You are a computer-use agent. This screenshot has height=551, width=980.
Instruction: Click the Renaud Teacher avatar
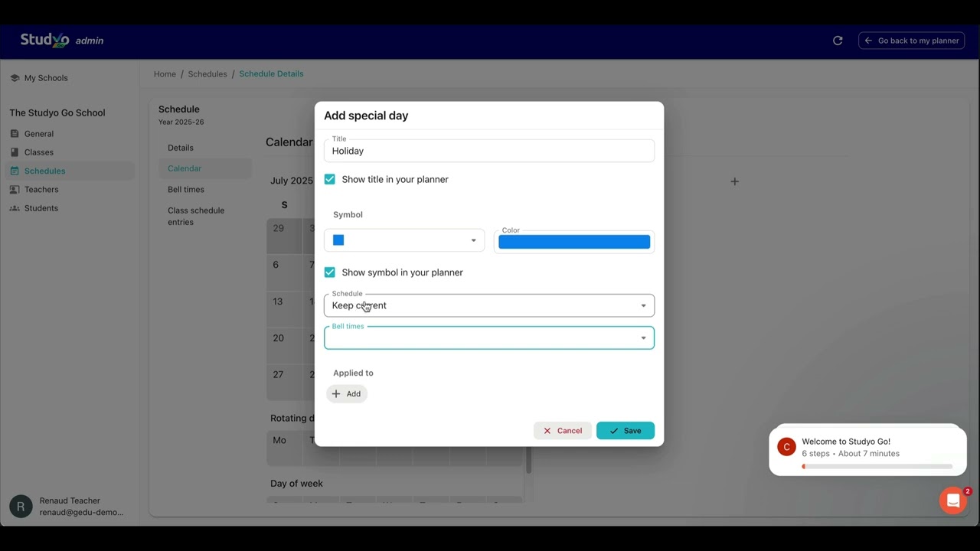pos(21,507)
